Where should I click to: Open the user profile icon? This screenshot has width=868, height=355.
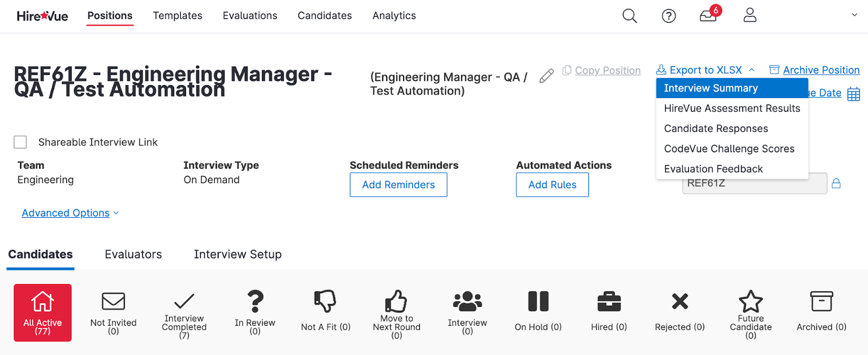(750, 15)
